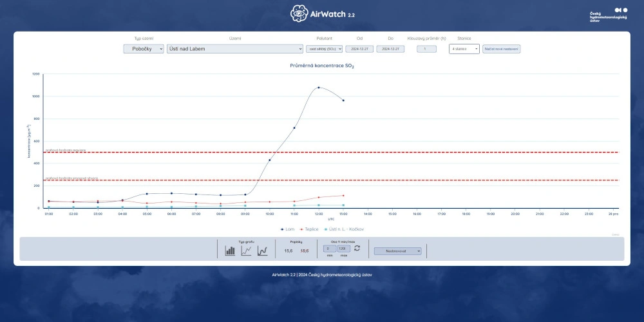644x322 pixels.
Task: Open the Polutant dropdown
Action: [324, 49]
